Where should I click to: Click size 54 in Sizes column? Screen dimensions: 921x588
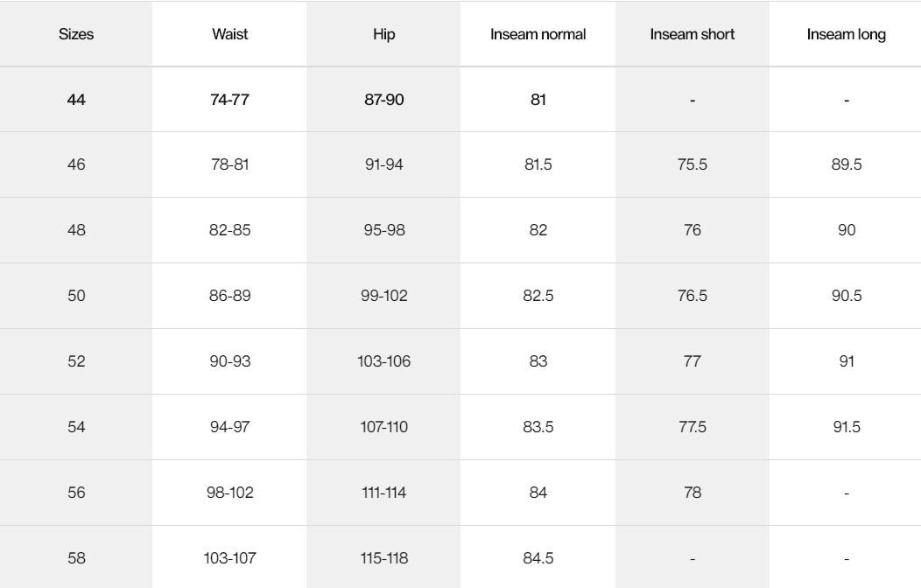(76, 427)
